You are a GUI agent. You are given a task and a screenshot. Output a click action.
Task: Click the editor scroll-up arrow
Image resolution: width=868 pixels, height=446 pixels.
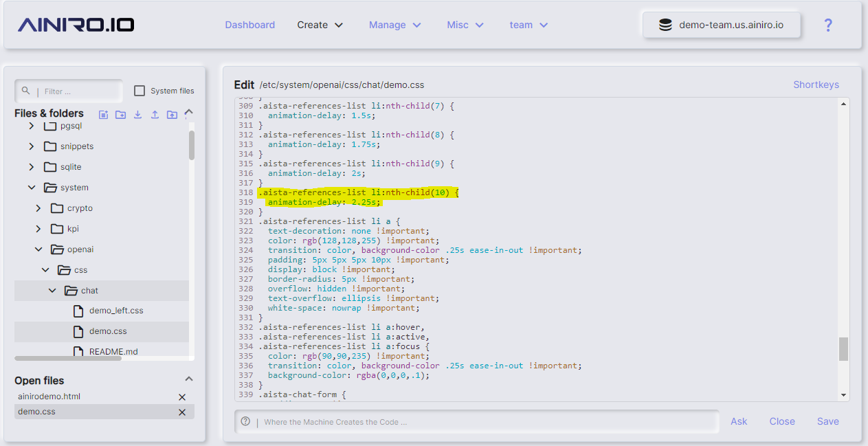click(x=844, y=103)
